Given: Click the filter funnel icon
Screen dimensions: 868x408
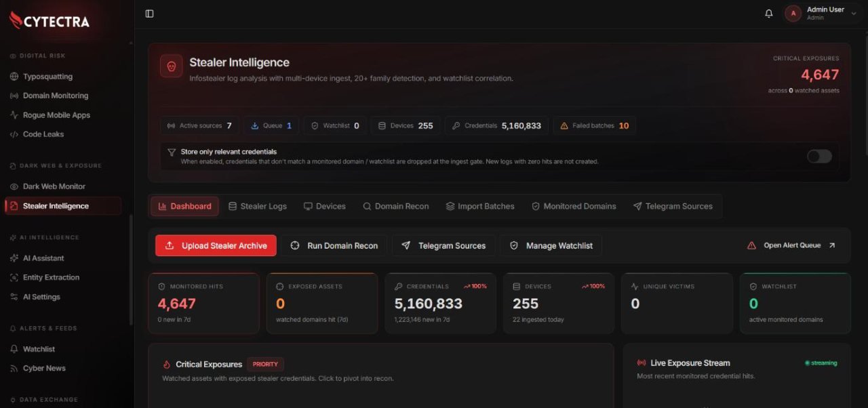Looking at the screenshot, I should tap(172, 152).
